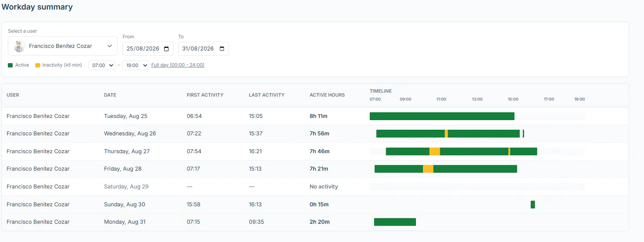Viewport: 644px width, 242px height.
Task: Click the 2h 20m active hours value
Action: [320, 222]
